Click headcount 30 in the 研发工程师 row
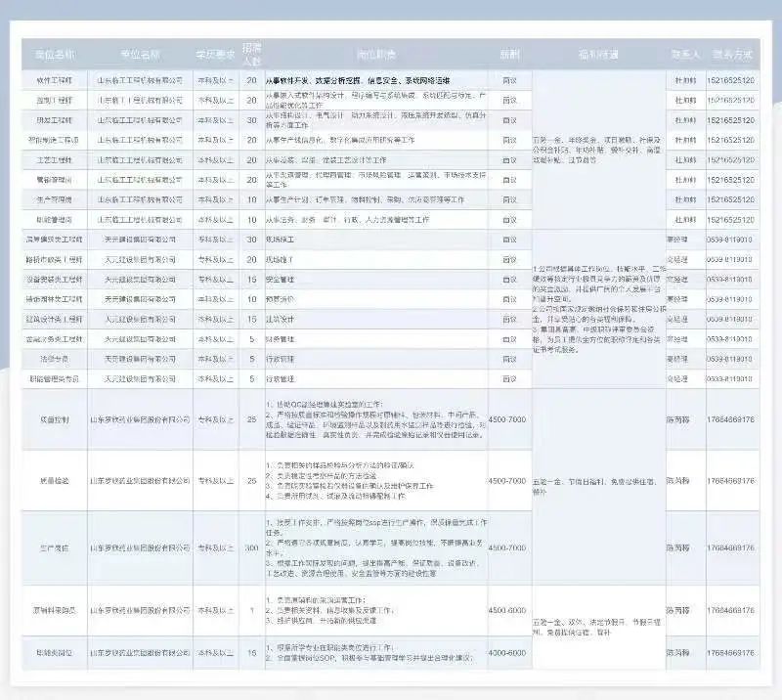The image size is (782, 700). tap(252, 120)
